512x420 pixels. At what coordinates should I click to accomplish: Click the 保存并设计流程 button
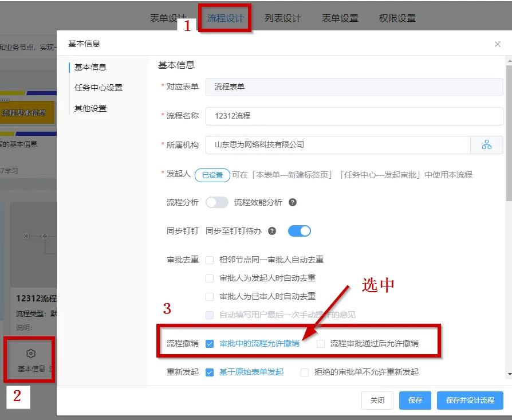pyautogui.click(x=470, y=401)
